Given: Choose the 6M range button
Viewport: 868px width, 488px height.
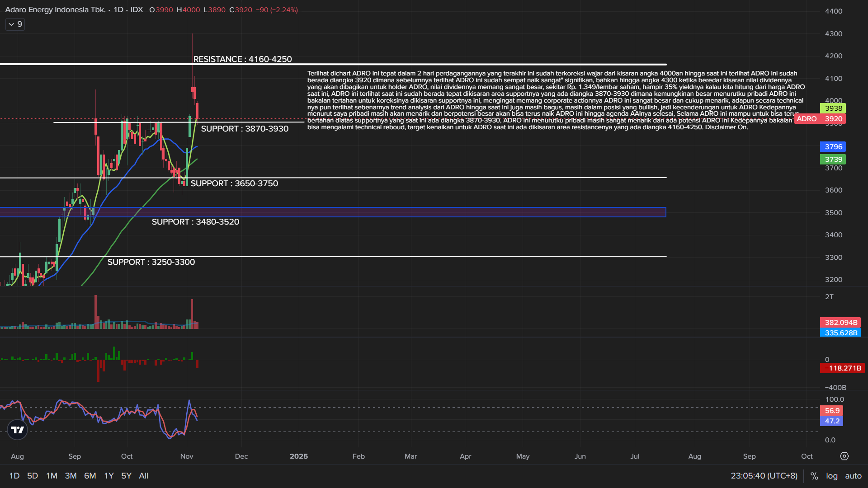Looking at the screenshot, I should point(90,476).
